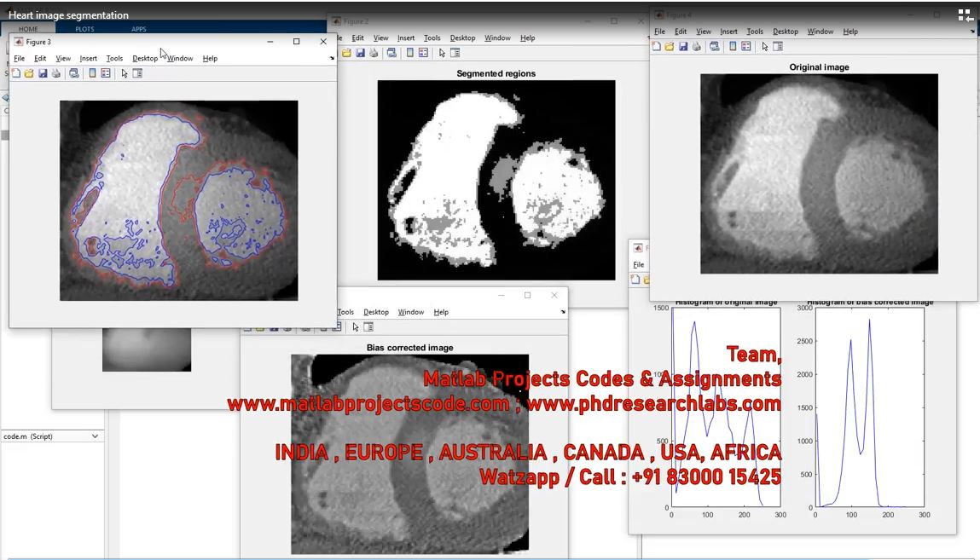Switch to the PLOTS tab in MATLAB
This screenshot has width=980, height=560.
click(x=84, y=29)
